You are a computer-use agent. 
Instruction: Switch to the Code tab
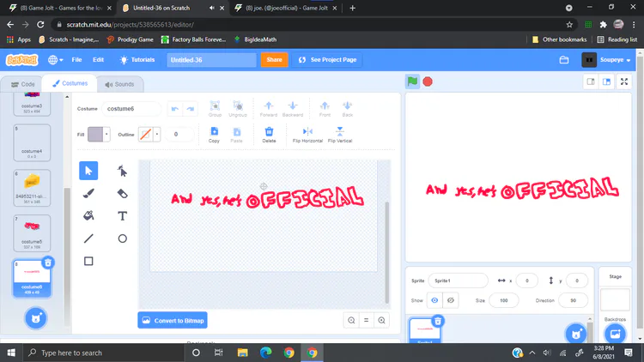[x=22, y=84]
